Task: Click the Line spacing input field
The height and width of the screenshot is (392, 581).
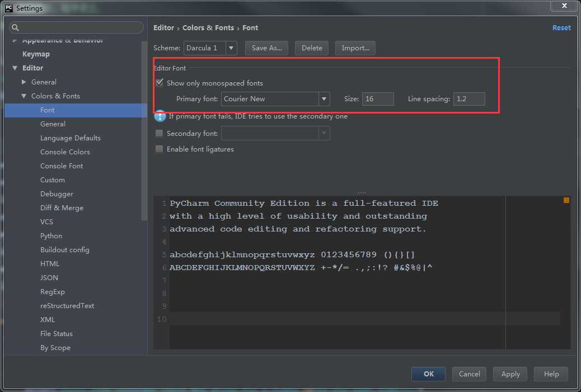Action: pos(469,99)
